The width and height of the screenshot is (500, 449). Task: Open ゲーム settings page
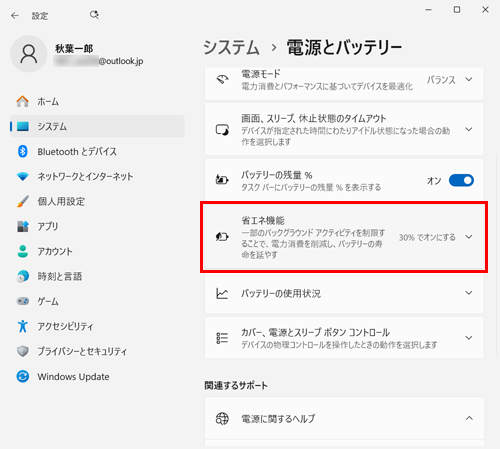click(x=97, y=301)
